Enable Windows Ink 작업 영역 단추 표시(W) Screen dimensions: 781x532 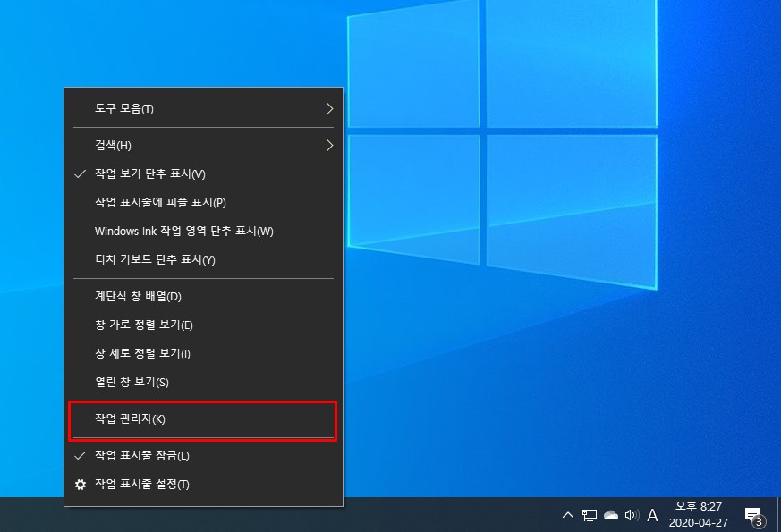coord(203,231)
